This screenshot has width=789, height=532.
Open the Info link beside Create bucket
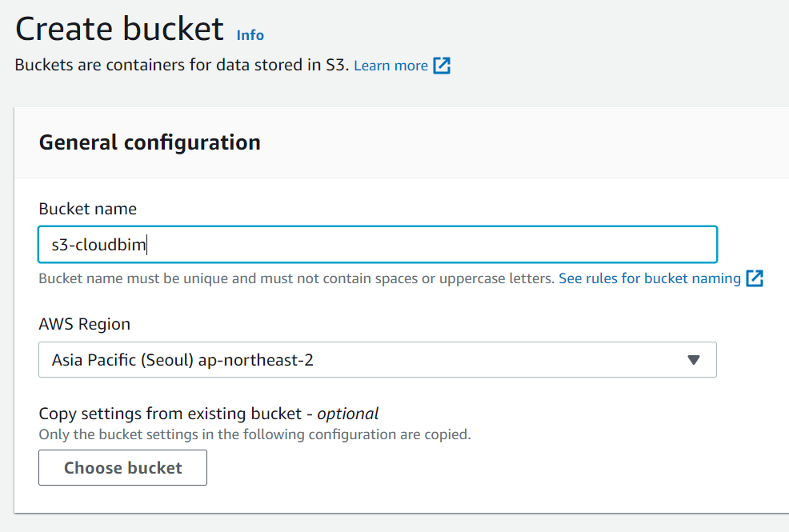point(250,35)
